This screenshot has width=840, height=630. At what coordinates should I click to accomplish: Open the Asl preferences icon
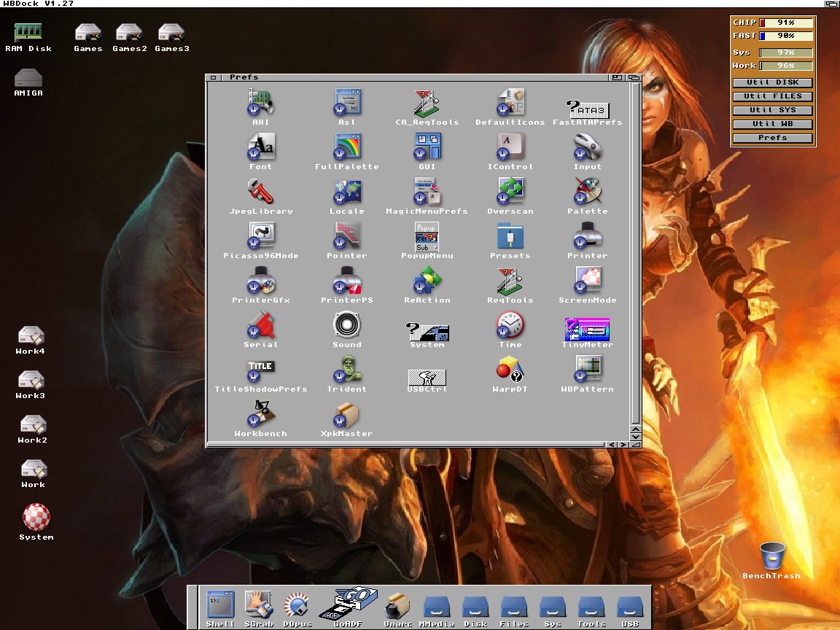point(347,103)
